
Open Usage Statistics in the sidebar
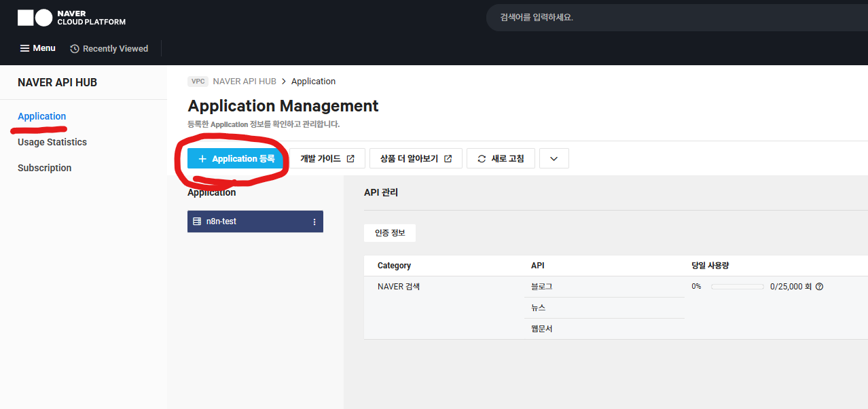[52, 142]
